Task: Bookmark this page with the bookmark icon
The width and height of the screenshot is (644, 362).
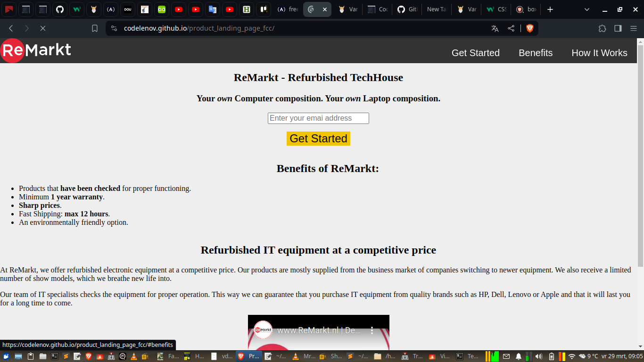Action: coord(94,28)
